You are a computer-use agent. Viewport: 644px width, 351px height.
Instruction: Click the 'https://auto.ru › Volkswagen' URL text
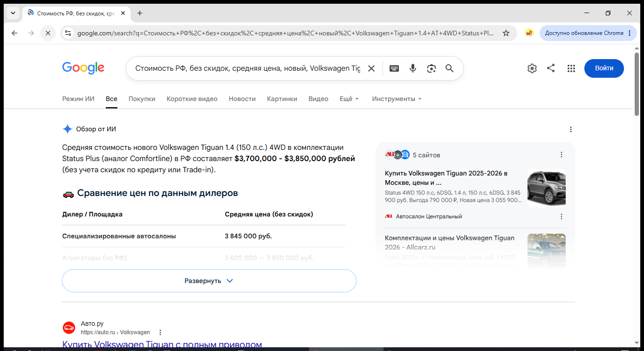pos(115,332)
